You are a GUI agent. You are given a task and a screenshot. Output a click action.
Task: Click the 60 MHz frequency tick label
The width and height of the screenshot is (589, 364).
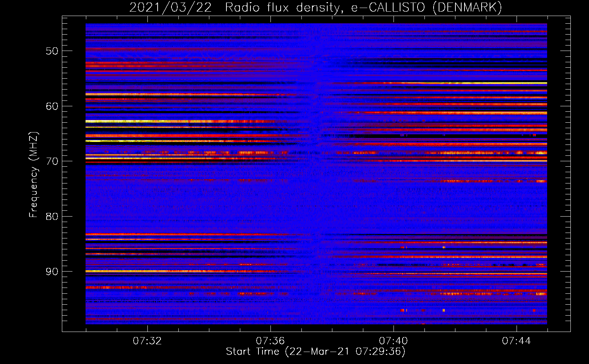click(x=52, y=106)
